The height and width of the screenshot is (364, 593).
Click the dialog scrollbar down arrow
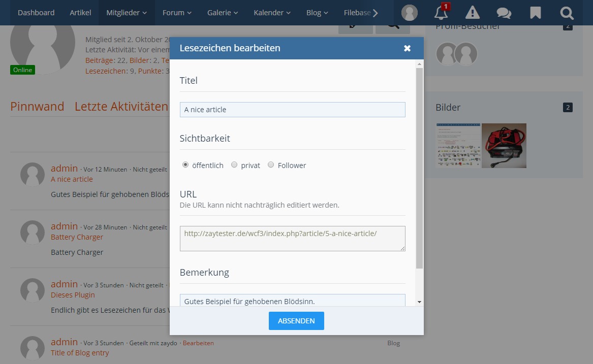click(419, 302)
